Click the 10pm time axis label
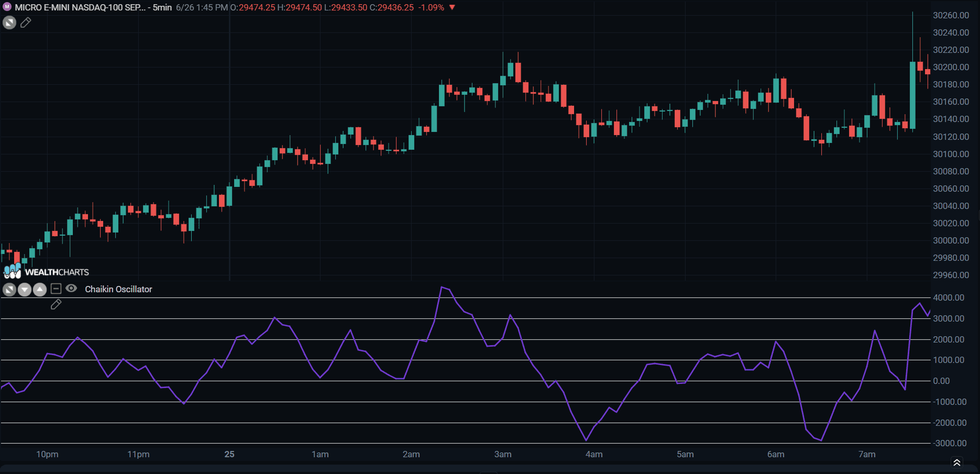Image resolution: width=980 pixels, height=474 pixels. [47, 454]
